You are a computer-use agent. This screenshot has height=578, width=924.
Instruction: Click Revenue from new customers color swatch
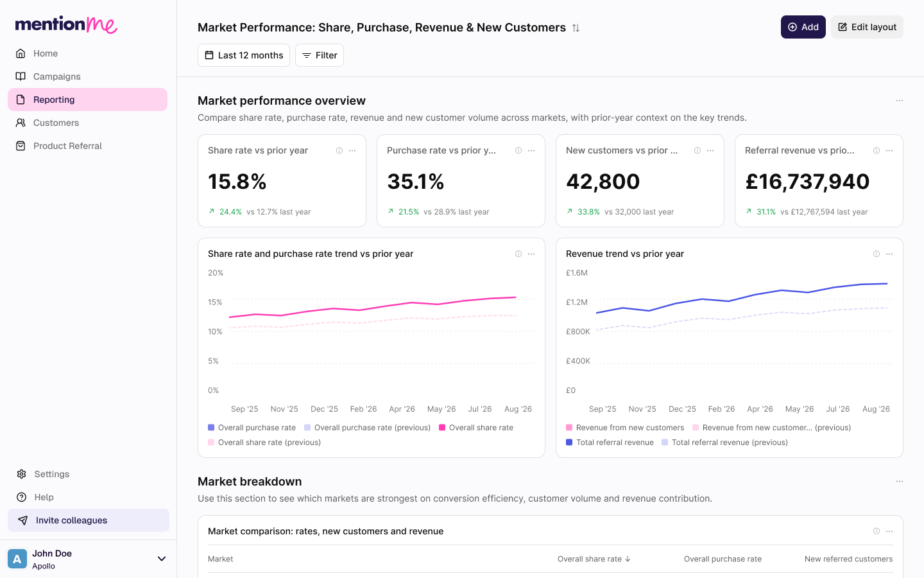tap(569, 428)
